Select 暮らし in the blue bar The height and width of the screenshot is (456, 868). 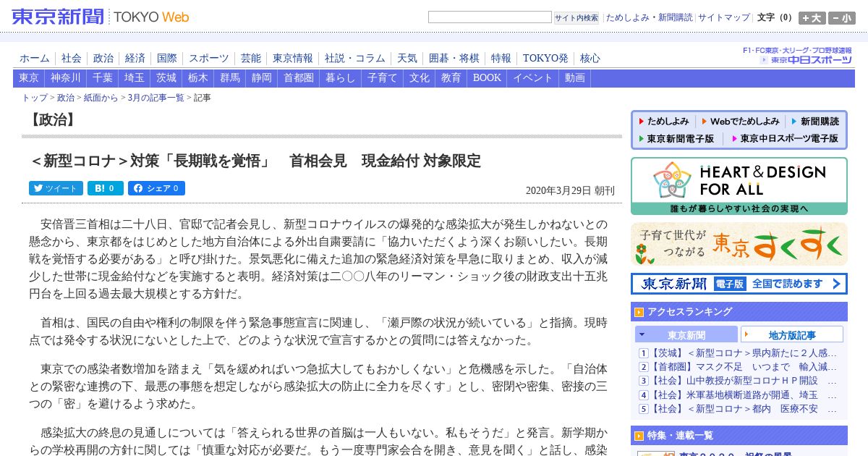pos(341,78)
